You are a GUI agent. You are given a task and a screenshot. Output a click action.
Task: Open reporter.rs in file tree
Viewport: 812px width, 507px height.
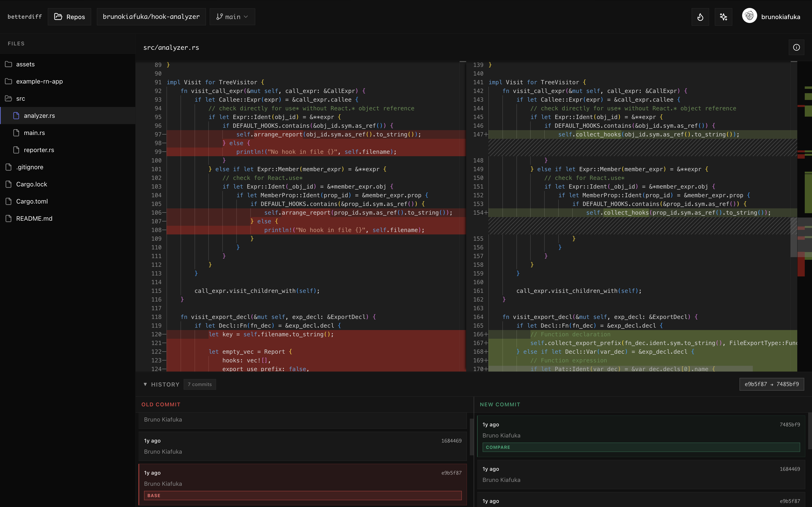pyautogui.click(x=39, y=150)
